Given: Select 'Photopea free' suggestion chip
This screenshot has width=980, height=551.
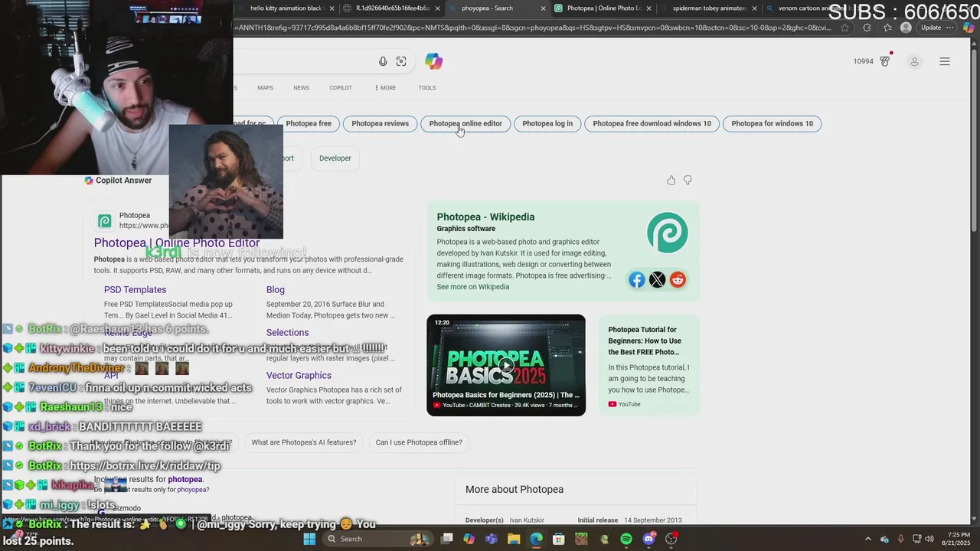Looking at the screenshot, I should [x=309, y=123].
